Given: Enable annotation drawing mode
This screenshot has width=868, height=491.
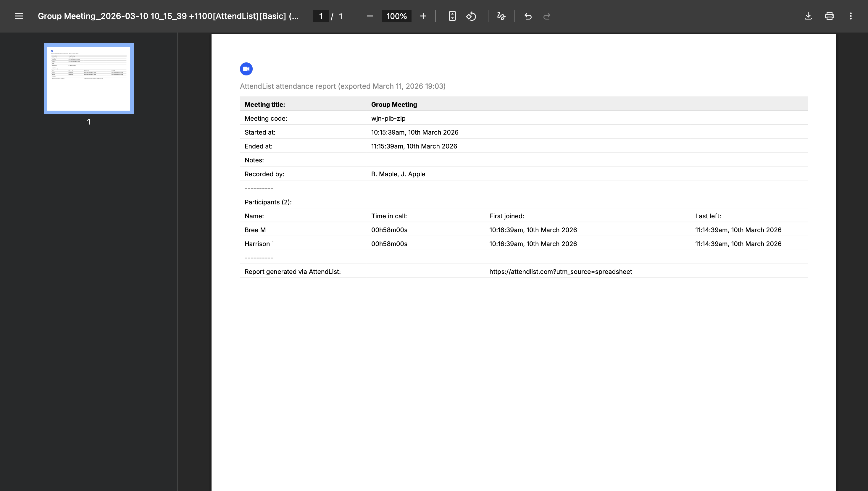Looking at the screenshot, I should tap(501, 16).
